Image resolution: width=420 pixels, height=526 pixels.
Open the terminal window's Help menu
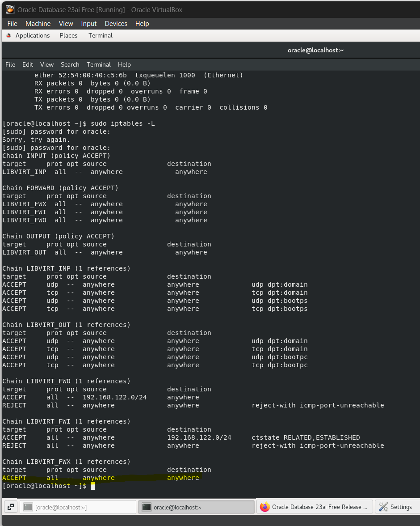(124, 64)
